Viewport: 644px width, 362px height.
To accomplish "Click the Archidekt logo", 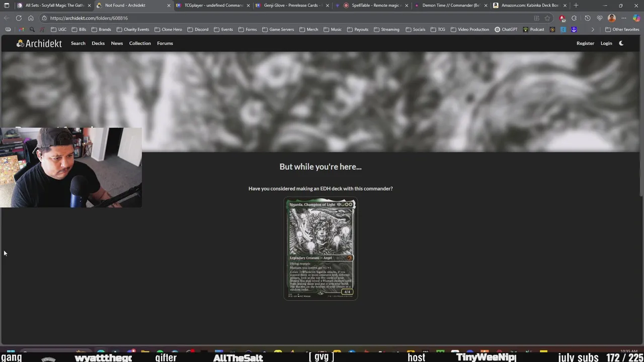I will coord(39,43).
